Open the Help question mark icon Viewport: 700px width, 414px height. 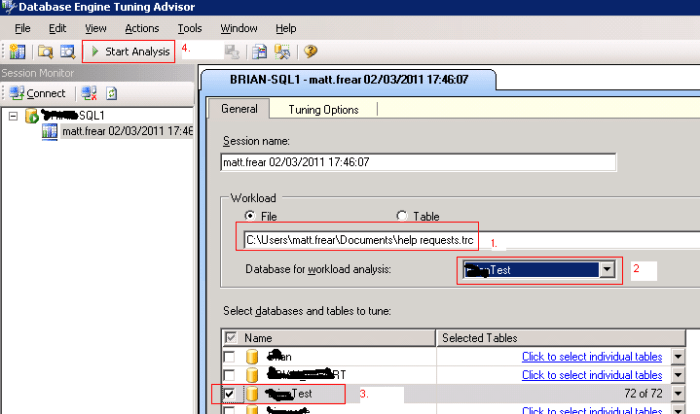click(311, 50)
